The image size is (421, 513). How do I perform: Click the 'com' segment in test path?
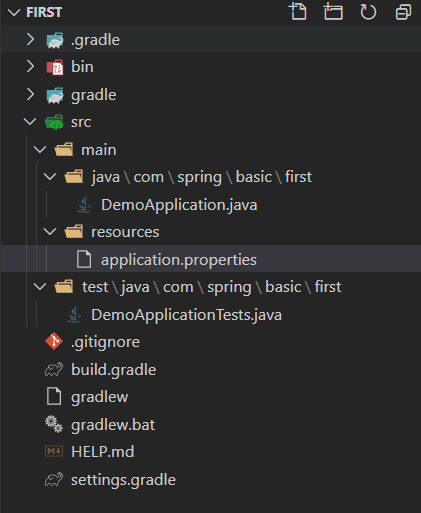click(178, 287)
